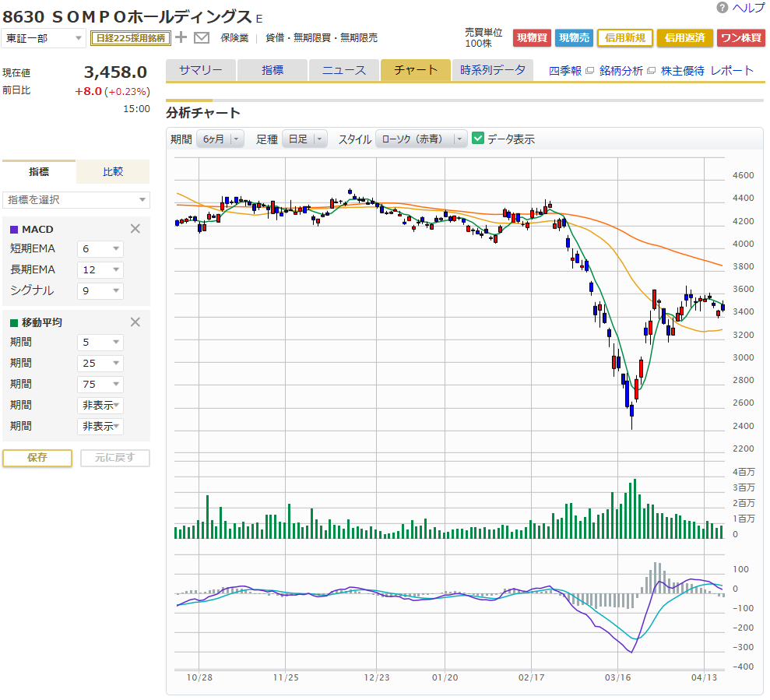
Task: Click the 信用返済 button
Action: pyautogui.click(x=684, y=38)
